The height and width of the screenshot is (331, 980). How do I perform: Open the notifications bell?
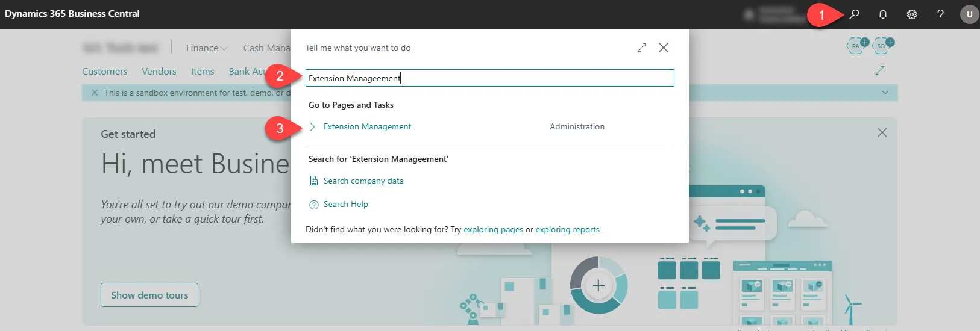coord(883,14)
